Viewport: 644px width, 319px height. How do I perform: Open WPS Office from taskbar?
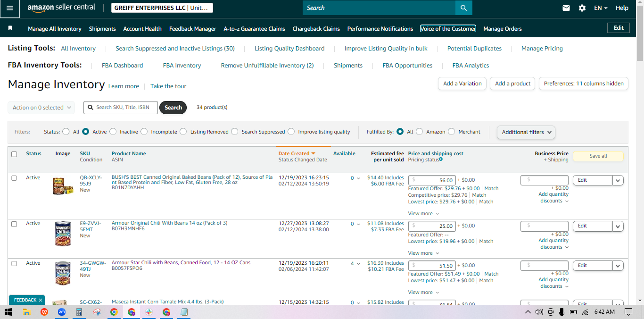44,312
